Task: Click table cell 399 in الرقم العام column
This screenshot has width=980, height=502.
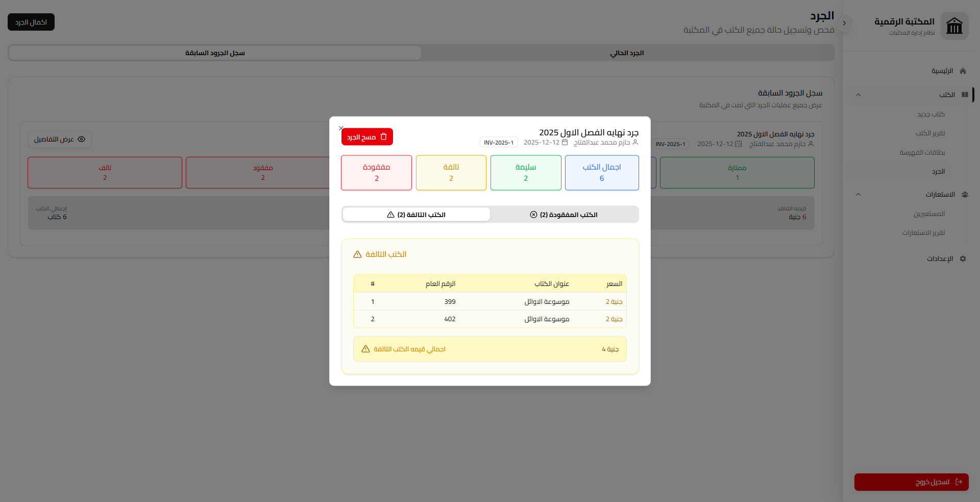Action: pyautogui.click(x=450, y=302)
